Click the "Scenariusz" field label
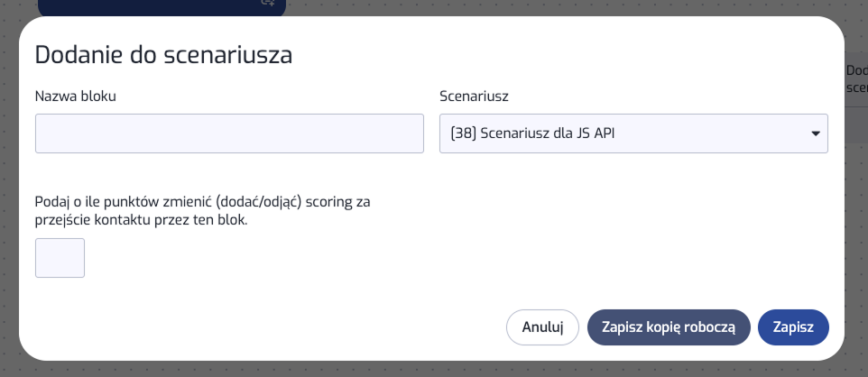This screenshot has height=377, width=868. pos(475,96)
